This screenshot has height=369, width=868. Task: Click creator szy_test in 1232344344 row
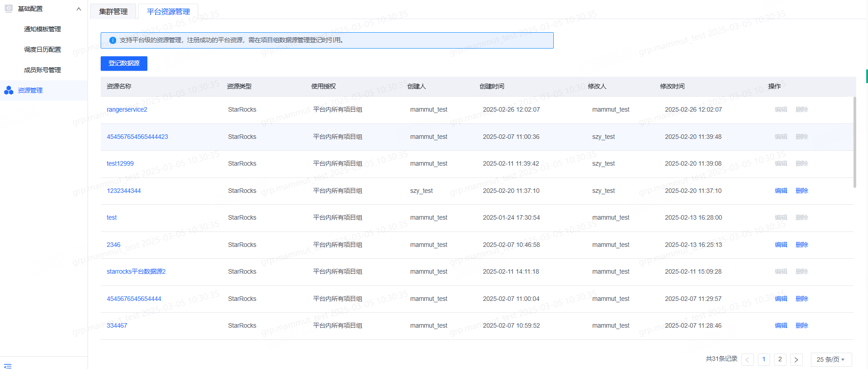[x=421, y=191]
